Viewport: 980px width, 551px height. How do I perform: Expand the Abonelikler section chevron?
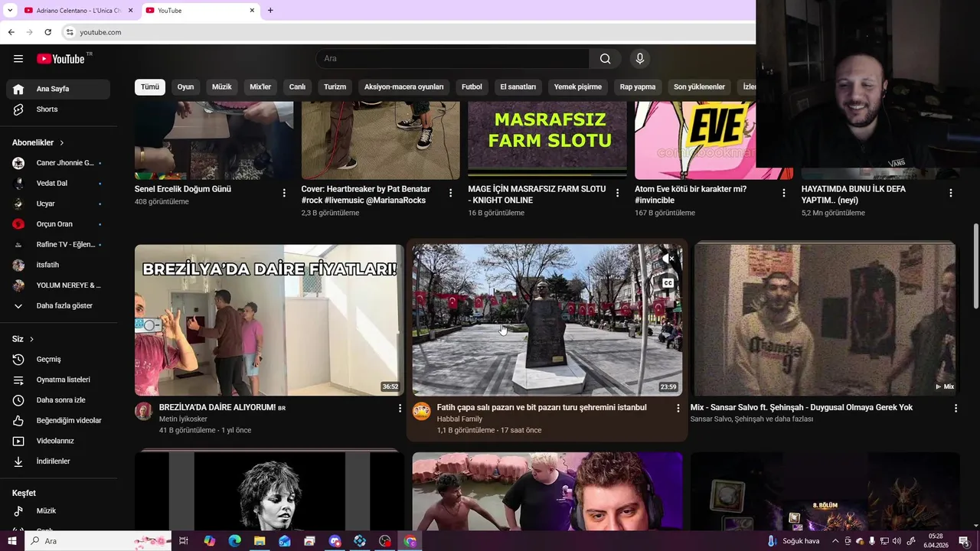(x=62, y=143)
